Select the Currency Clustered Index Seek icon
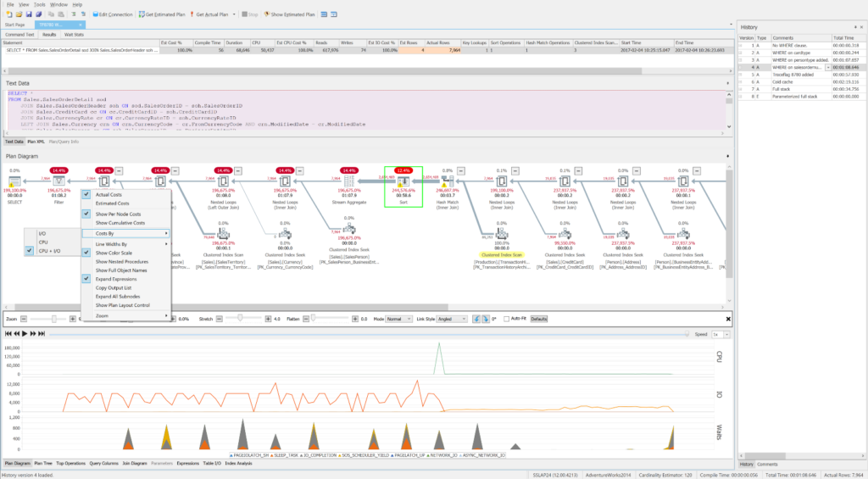The image size is (868, 479). coord(285,234)
